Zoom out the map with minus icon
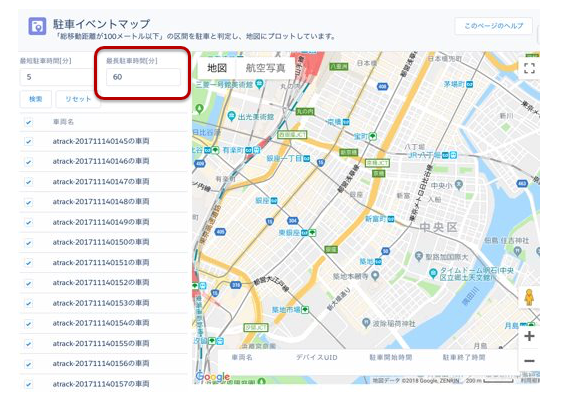This screenshot has width=575, height=399. click(x=529, y=361)
